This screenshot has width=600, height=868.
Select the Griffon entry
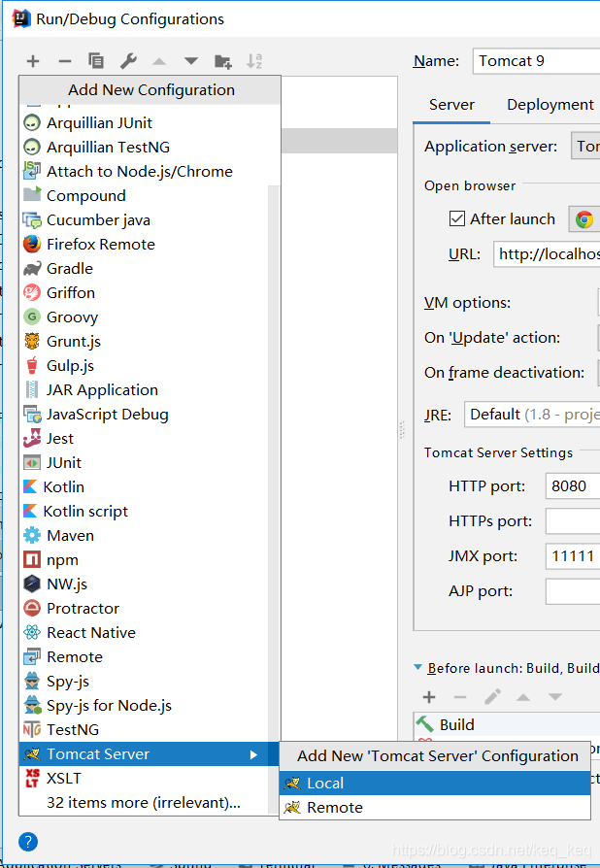[144, 293]
